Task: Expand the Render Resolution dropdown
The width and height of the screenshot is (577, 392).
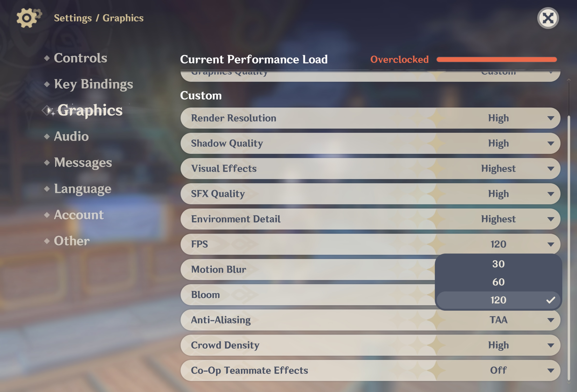Action: 550,118
